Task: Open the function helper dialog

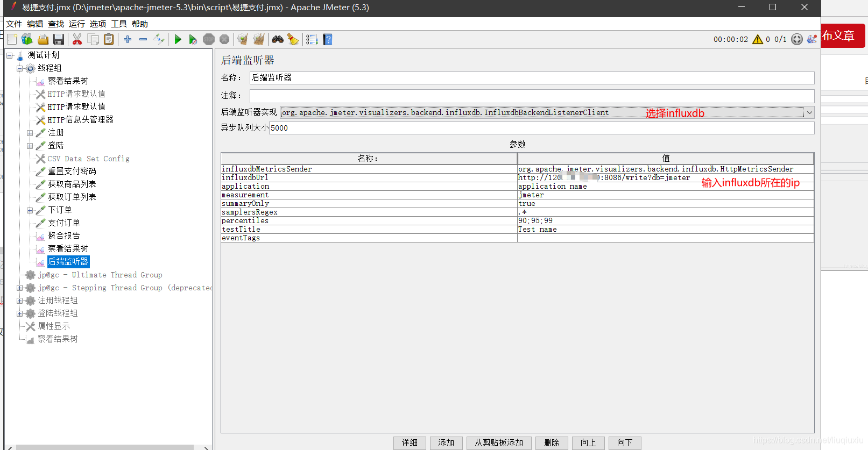Action: tap(312, 39)
